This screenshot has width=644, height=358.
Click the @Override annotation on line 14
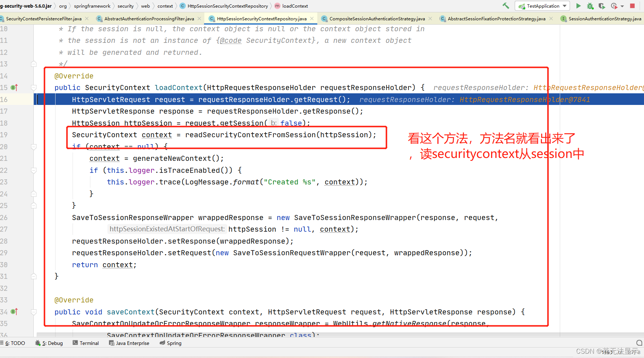click(x=74, y=76)
